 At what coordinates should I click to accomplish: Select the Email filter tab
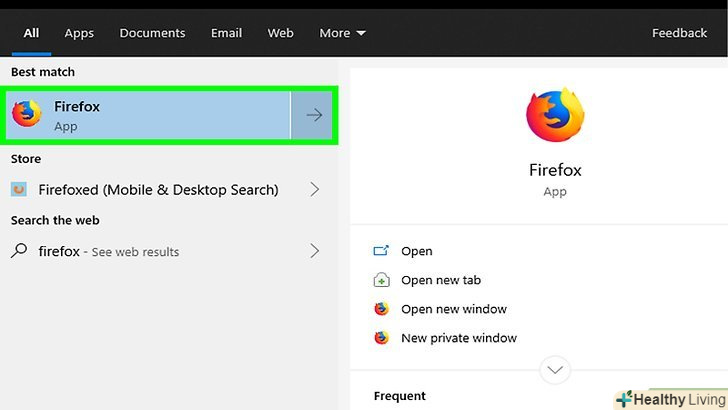pyautogui.click(x=226, y=33)
